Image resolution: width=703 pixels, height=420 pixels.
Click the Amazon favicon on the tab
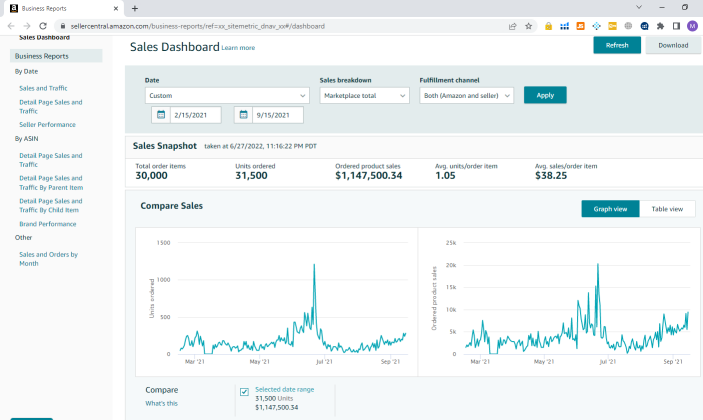(14, 8)
